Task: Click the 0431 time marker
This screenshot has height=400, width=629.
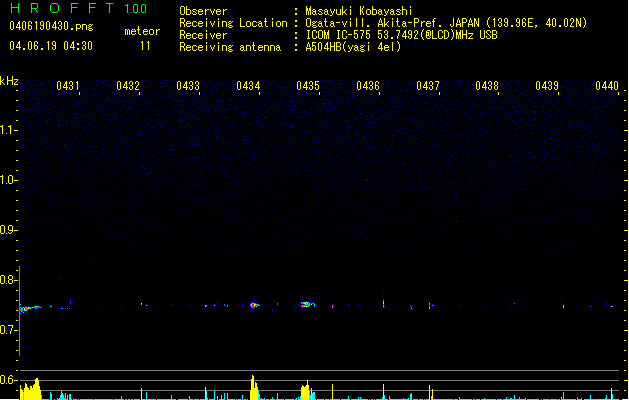Action: click(67, 86)
